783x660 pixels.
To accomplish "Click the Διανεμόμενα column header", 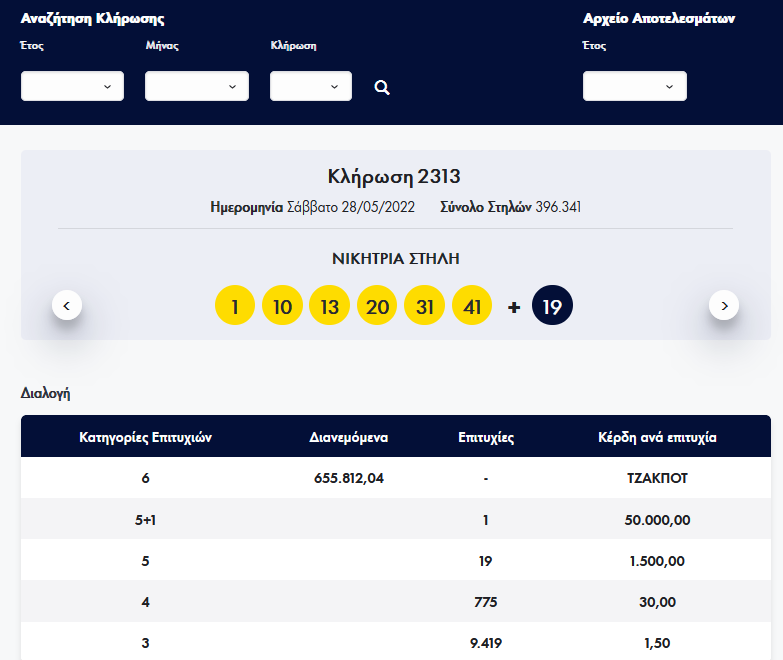I will 348,437.
